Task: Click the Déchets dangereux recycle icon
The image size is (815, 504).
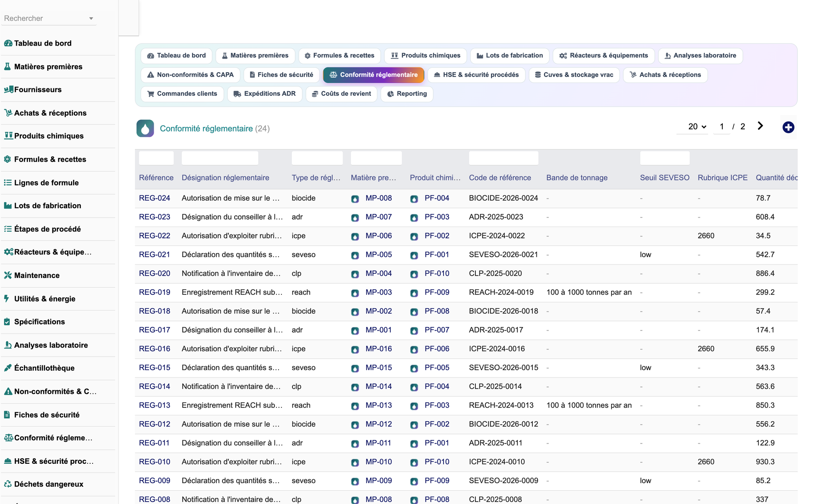Action: click(x=8, y=484)
